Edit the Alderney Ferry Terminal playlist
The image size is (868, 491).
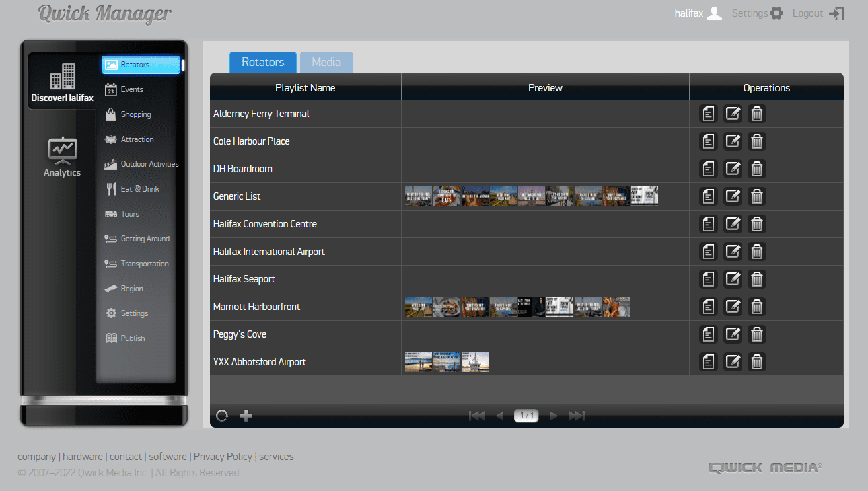(x=733, y=114)
